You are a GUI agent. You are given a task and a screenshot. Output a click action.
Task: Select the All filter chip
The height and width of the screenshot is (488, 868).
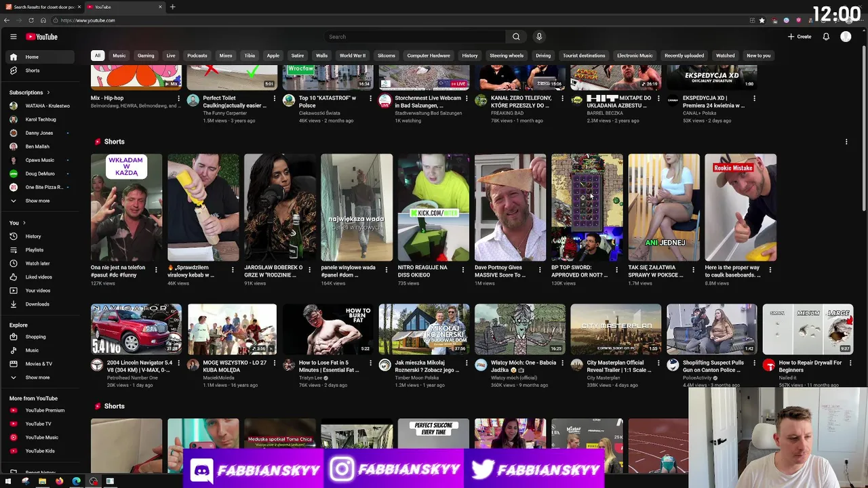point(98,56)
